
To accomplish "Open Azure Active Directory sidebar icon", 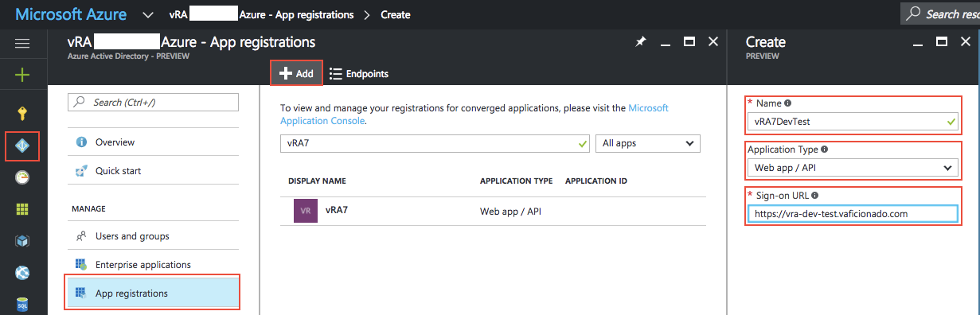I will click(22, 146).
